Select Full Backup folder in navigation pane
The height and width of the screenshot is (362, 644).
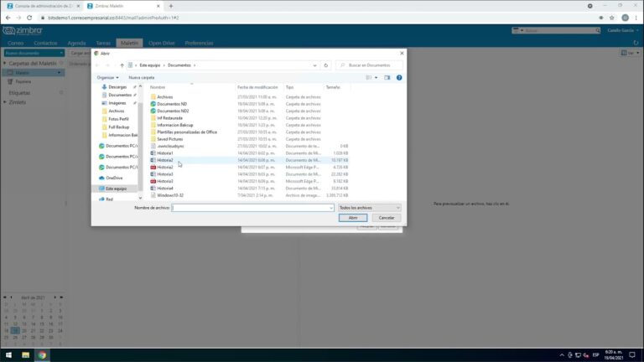coord(119,127)
